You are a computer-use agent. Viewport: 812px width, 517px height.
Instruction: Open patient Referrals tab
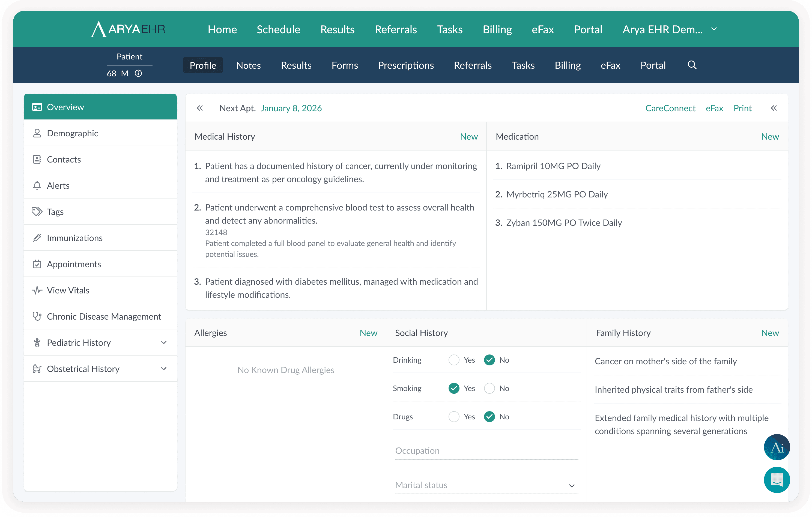point(472,65)
